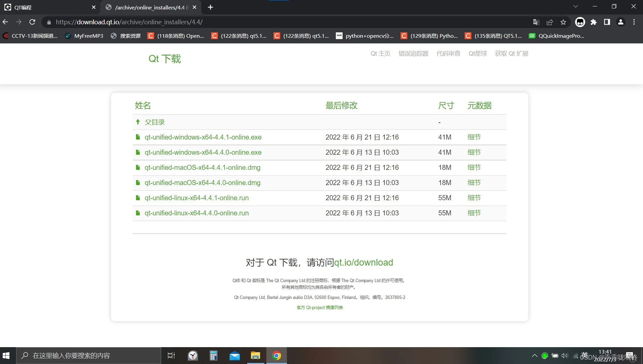Click the round extension icon beside the star
Image resolution: width=643 pixels, height=364 pixels.
tap(580, 22)
